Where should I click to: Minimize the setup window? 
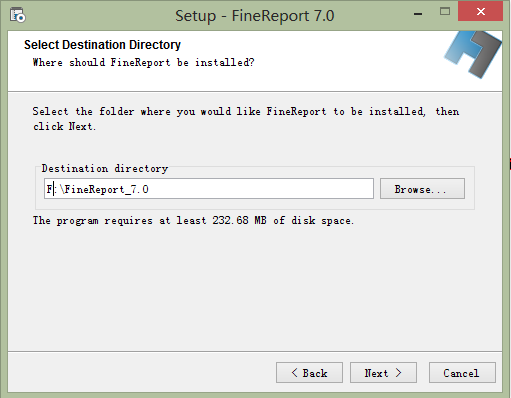(418, 14)
